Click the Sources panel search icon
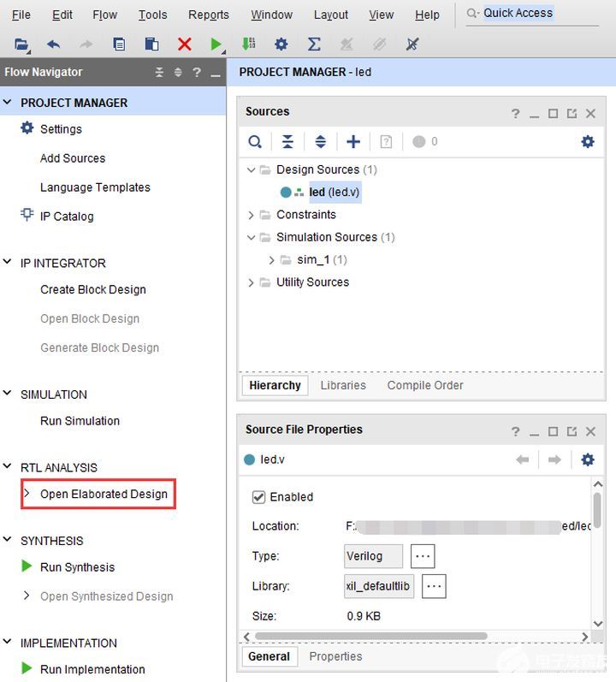Viewport: 616px width, 682px height. (255, 142)
